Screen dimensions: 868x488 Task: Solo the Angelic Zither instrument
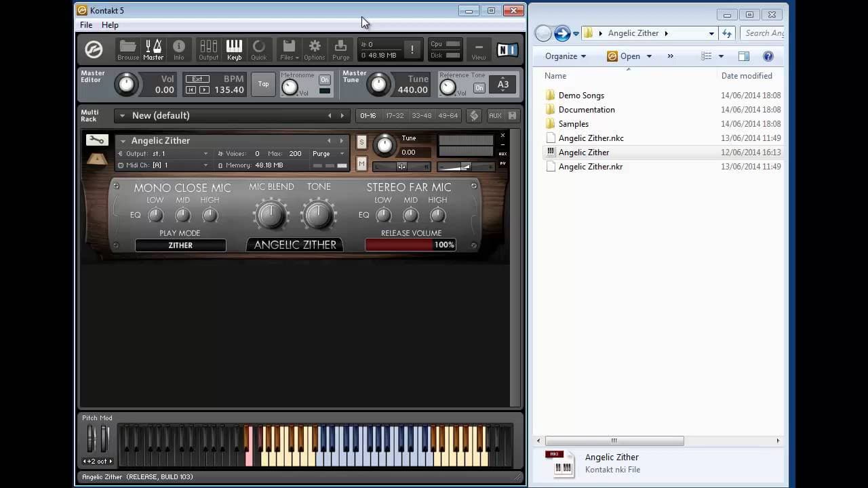pyautogui.click(x=361, y=142)
